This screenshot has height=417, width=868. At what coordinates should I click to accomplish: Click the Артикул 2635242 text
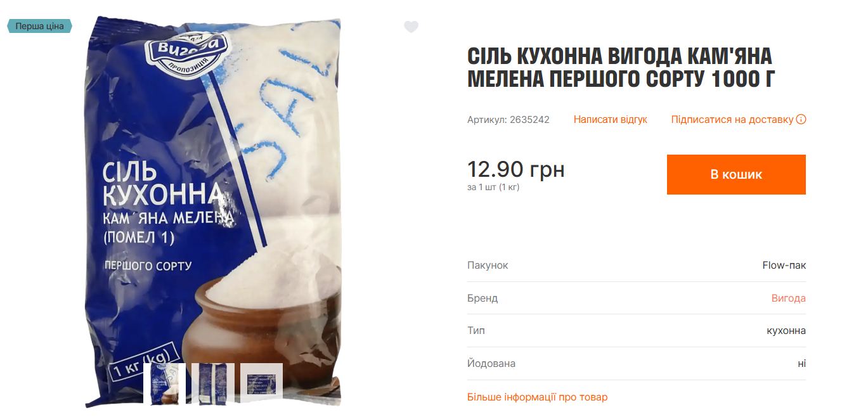point(508,119)
